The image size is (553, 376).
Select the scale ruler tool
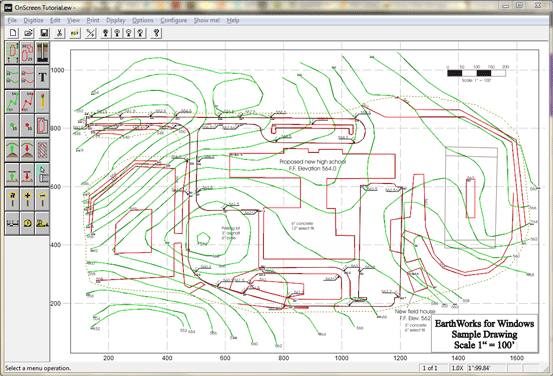(x=12, y=223)
